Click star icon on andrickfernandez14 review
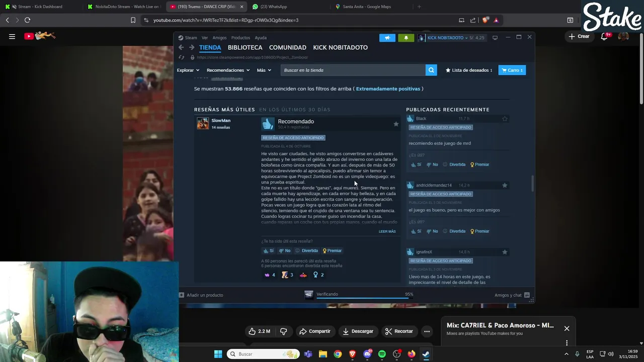 [505, 186]
